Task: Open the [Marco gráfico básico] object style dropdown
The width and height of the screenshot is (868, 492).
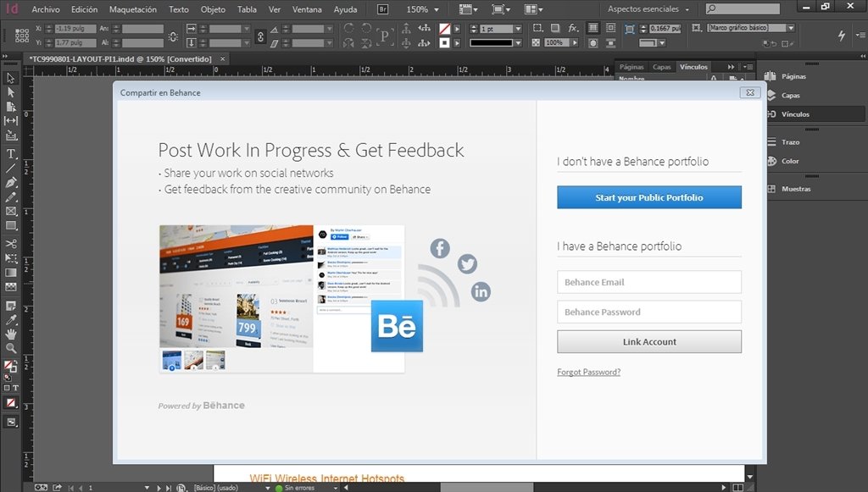Action: (791, 28)
